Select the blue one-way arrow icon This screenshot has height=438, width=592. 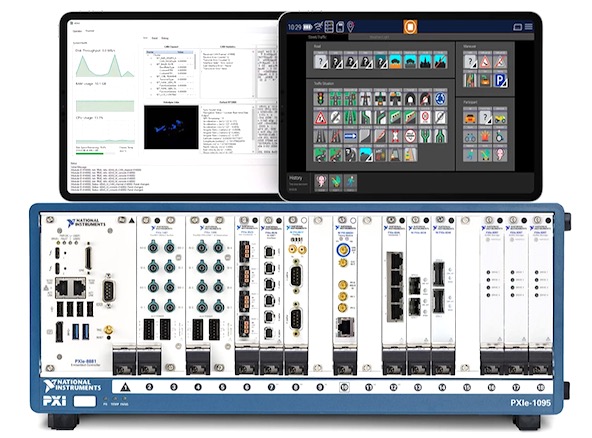coord(350,136)
